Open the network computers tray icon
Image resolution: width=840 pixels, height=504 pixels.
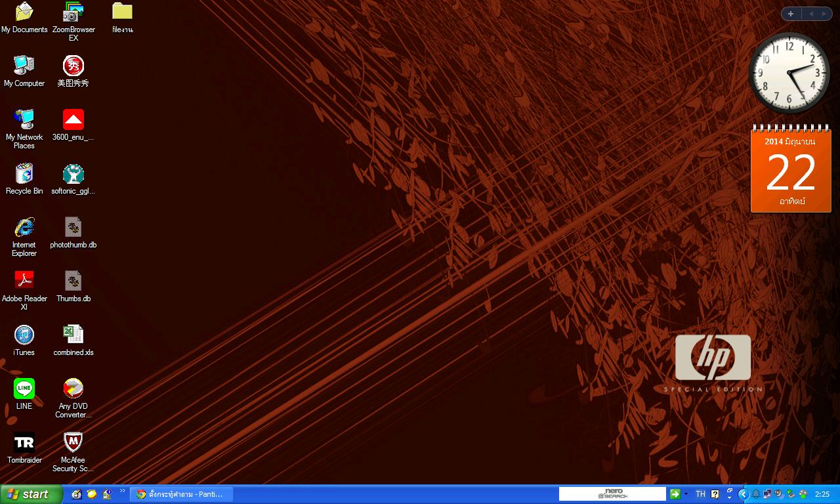[x=767, y=494]
